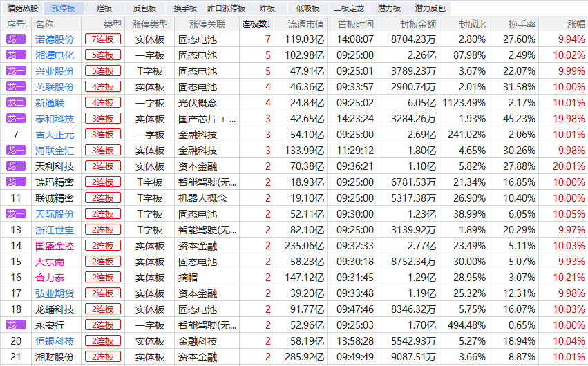Click the 3连板 tag for 海联金汇
Screen dimensions: 588x366
click(x=103, y=151)
